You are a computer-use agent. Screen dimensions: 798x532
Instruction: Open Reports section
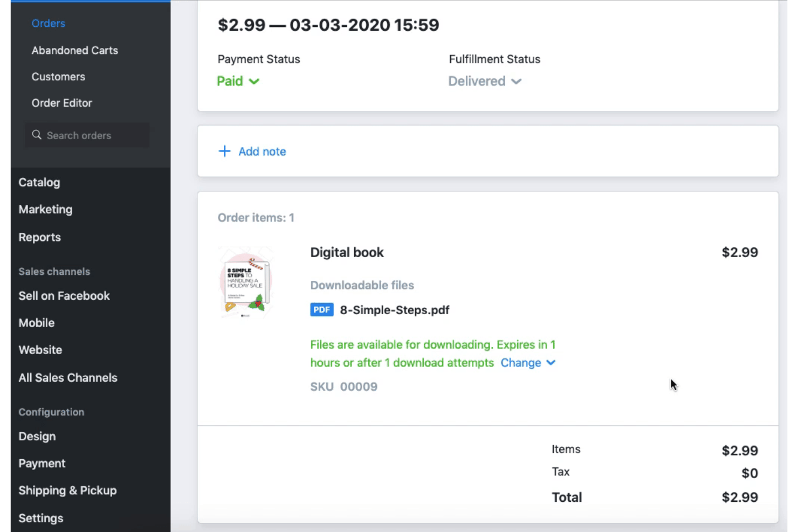39,237
